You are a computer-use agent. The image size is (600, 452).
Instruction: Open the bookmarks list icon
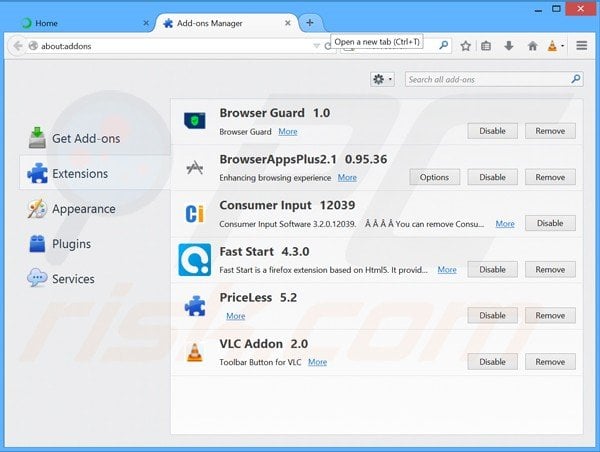coord(486,46)
